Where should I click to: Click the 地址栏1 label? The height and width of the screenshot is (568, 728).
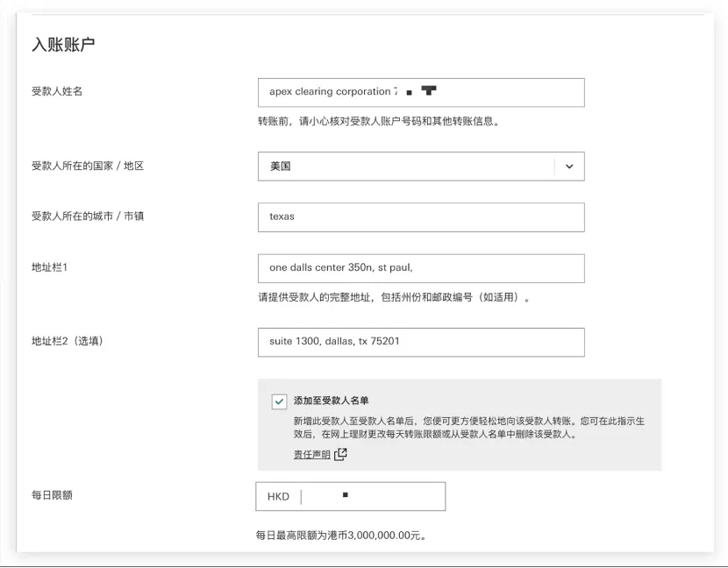(x=49, y=267)
